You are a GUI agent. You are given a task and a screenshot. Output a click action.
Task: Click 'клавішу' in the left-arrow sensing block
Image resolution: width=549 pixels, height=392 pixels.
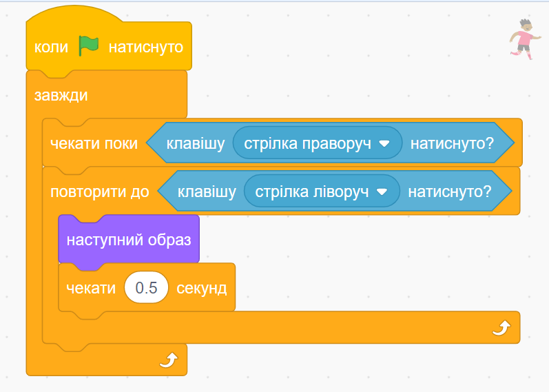point(207,192)
